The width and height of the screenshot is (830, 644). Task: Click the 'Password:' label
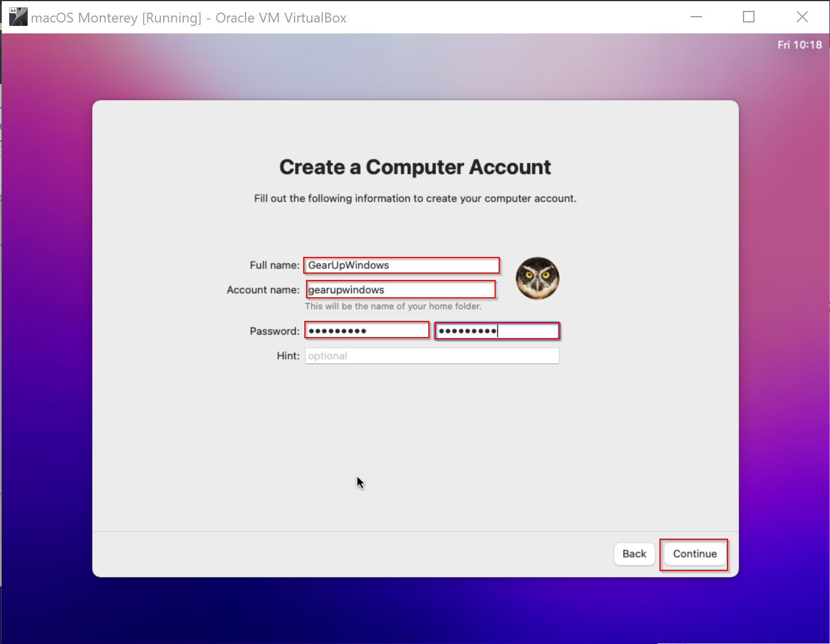274,331
